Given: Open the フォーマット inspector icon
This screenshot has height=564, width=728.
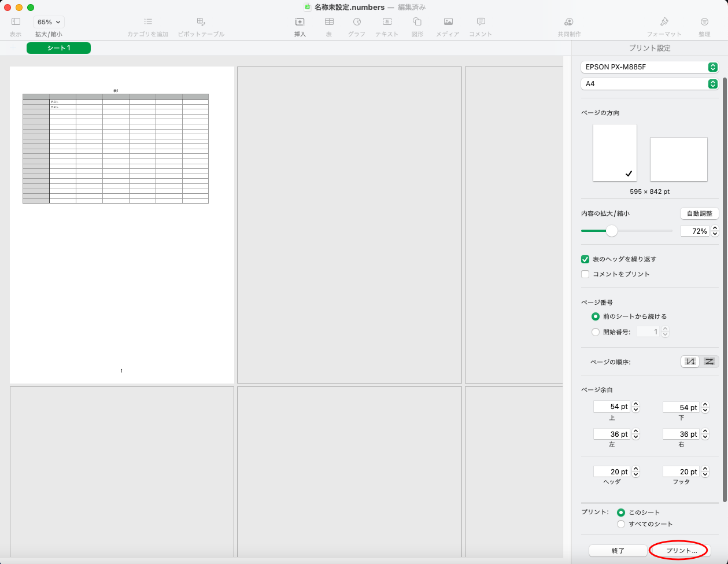Looking at the screenshot, I should coord(664,22).
